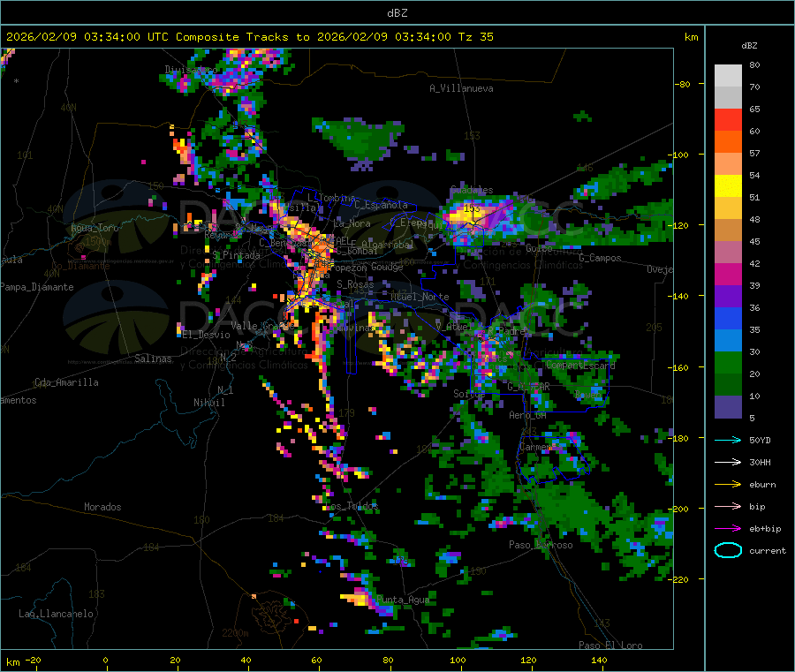795x672 pixels.
Task: Pick the light grey swatch between 80 and 70 dBZ
Action: tap(728, 76)
